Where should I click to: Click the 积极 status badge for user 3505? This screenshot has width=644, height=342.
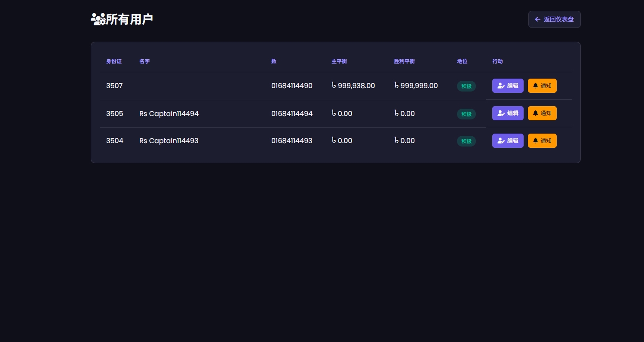tap(466, 114)
